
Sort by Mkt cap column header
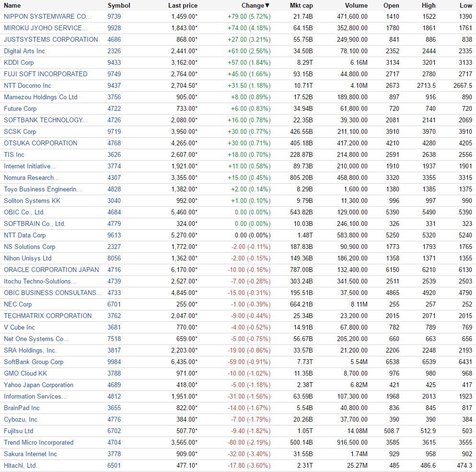(301, 5)
